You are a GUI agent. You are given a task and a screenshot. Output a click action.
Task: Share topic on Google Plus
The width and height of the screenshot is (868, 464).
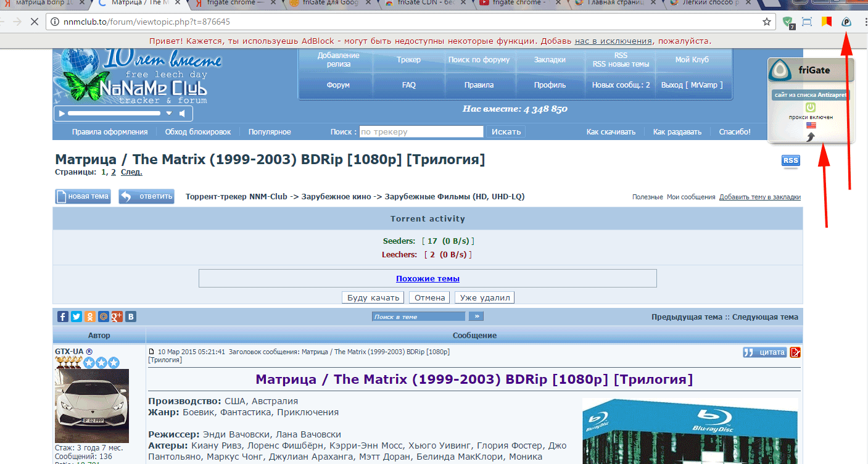pos(117,317)
